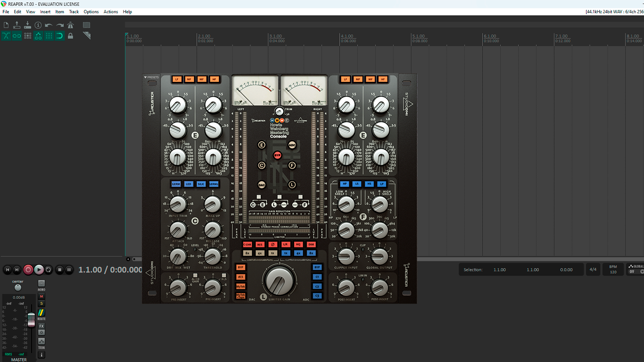The image size is (644, 362).
Task: Click the master volume fader
Action: [x=31, y=319]
